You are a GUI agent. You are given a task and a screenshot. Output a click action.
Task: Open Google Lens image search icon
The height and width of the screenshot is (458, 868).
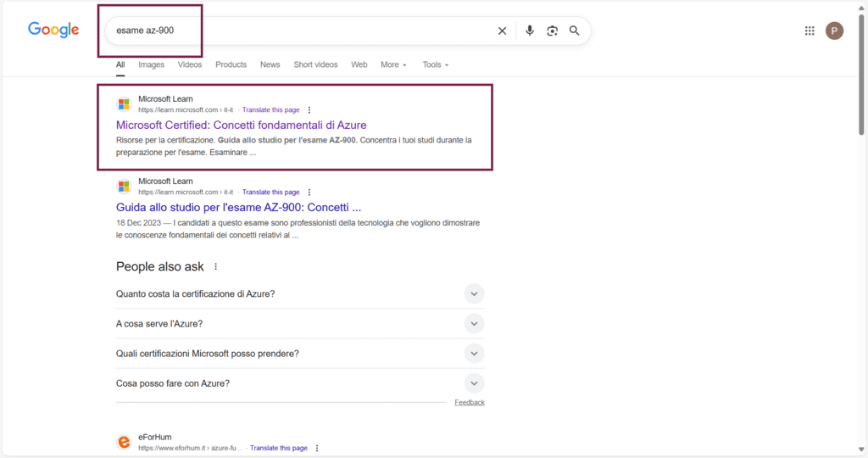[552, 31]
